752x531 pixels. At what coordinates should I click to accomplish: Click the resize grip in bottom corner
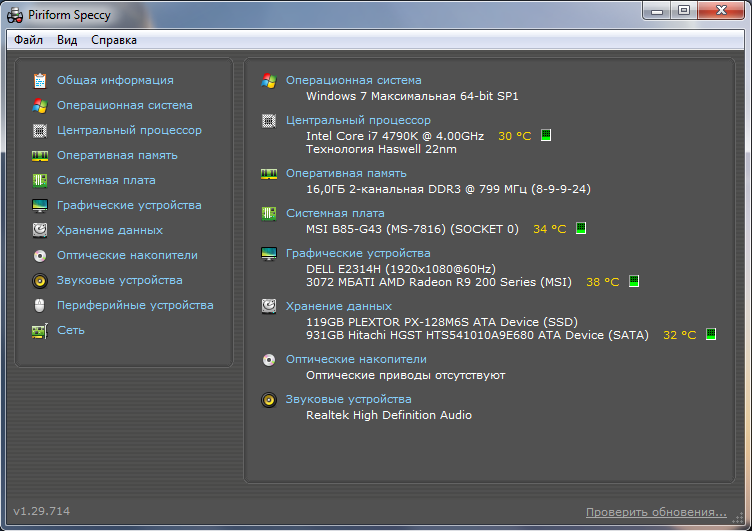738,518
